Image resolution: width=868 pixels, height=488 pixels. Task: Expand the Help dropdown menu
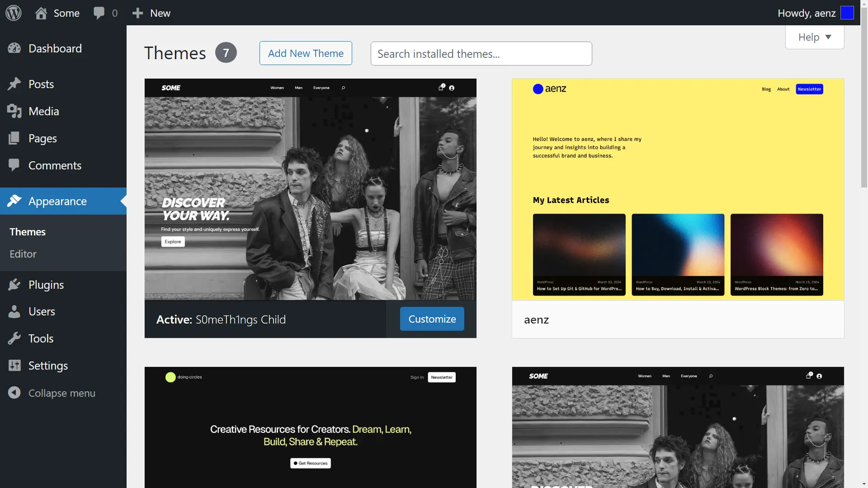(814, 36)
